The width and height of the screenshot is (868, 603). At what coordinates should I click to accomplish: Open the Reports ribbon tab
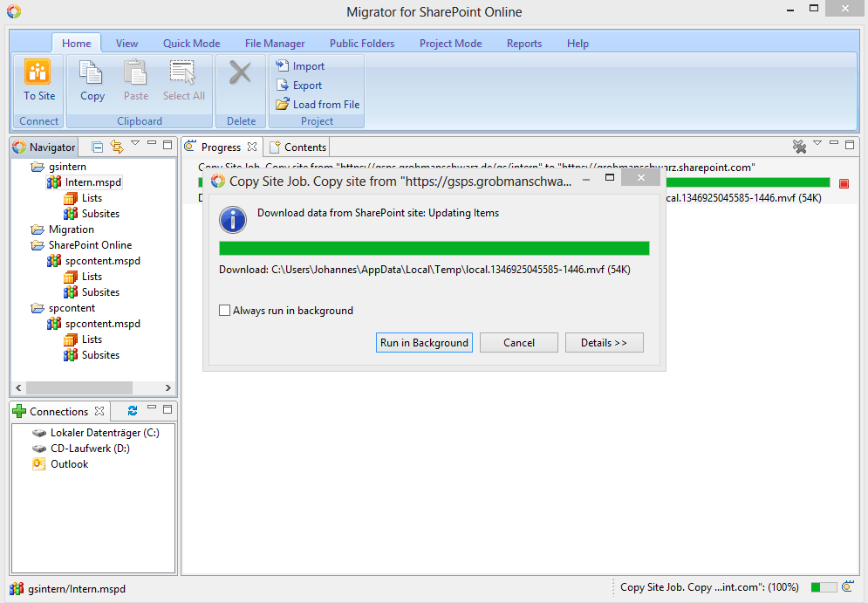pos(524,43)
